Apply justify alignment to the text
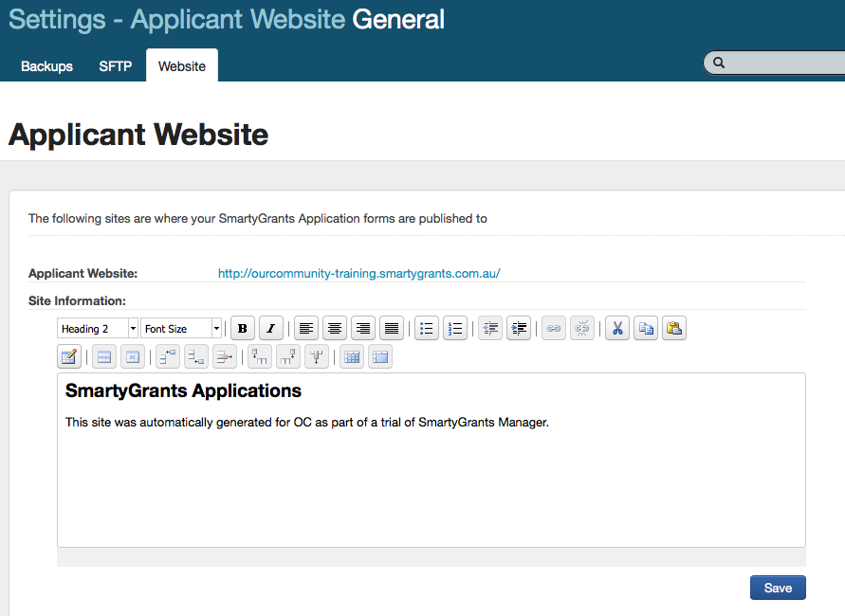Image resolution: width=845 pixels, height=616 pixels. pyautogui.click(x=391, y=329)
